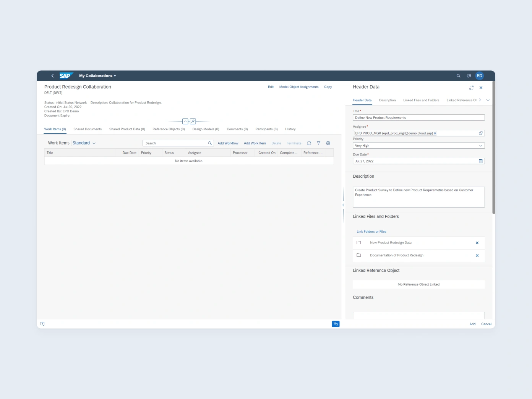Click Add Work Item button

(x=255, y=143)
